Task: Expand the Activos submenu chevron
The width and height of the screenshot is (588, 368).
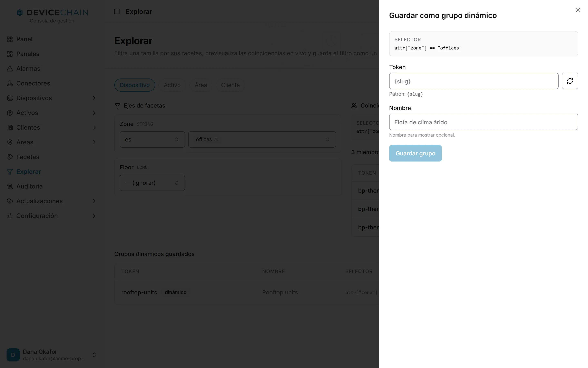Action: coord(94,113)
